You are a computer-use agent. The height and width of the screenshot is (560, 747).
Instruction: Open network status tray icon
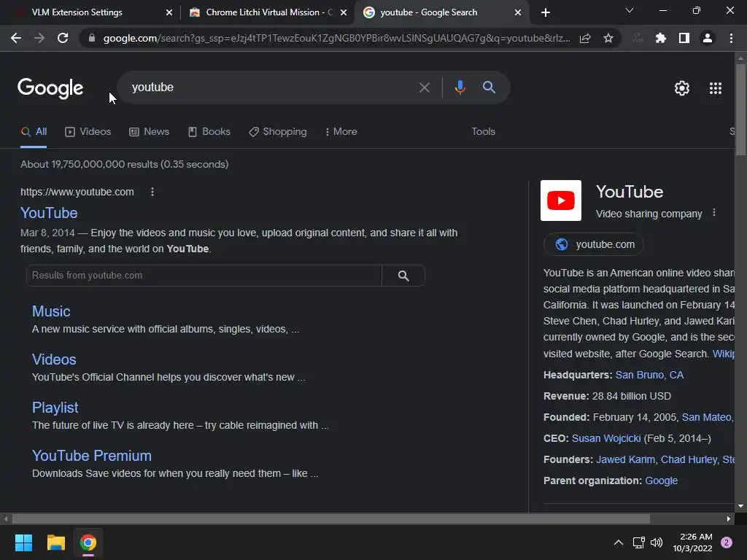coord(638,542)
